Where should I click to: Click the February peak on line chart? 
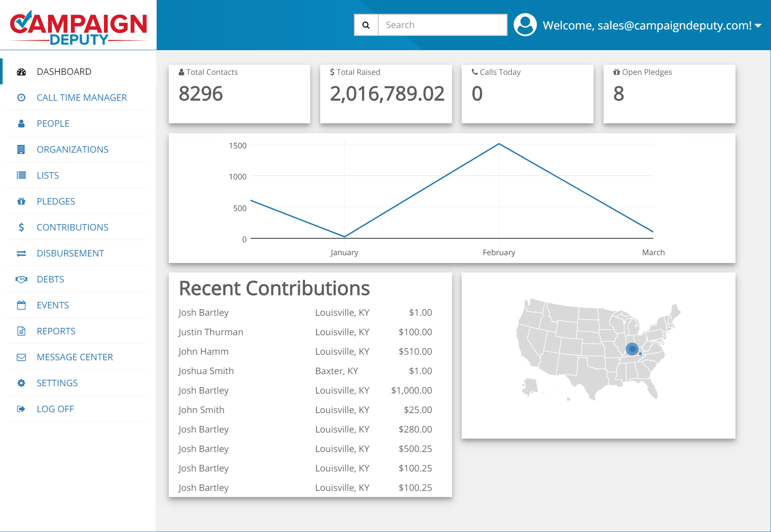[499, 144]
